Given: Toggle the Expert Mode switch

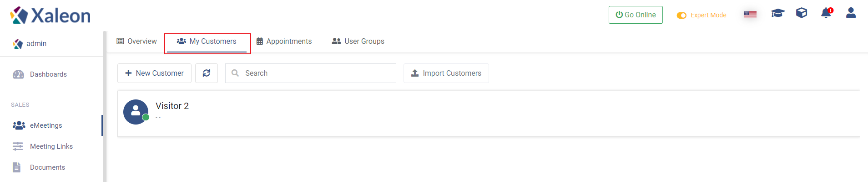Looking at the screenshot, I should tap(681, 16).
